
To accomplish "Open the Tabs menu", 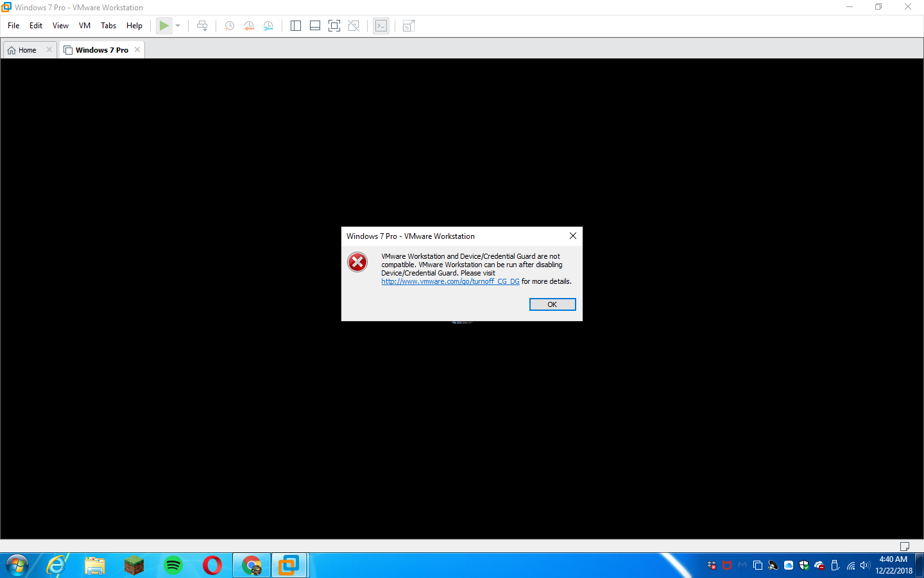I will [x=108, y=26].
